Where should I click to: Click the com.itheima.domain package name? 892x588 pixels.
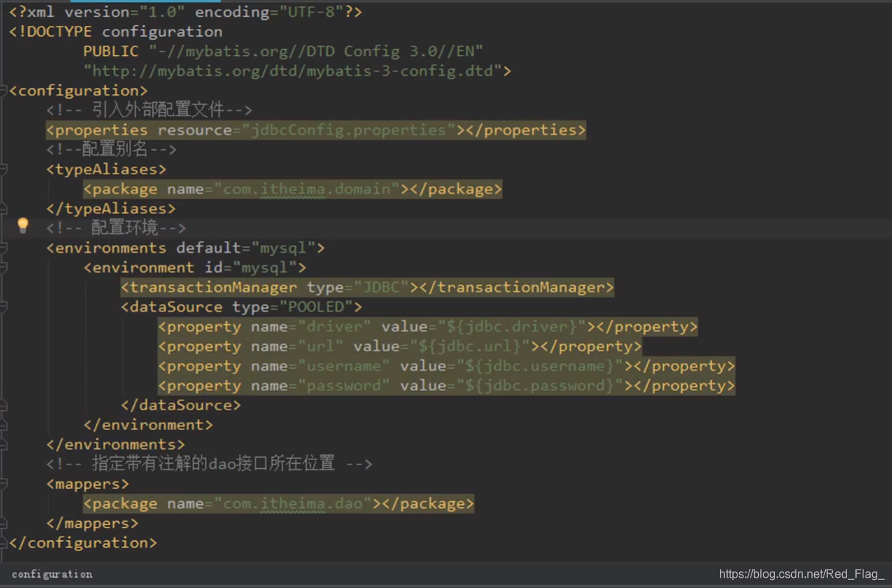(311, 190)
